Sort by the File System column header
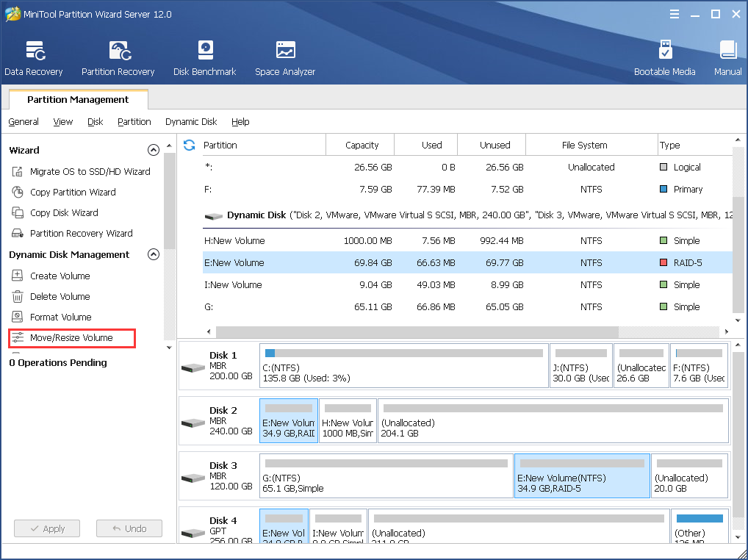The image size is (748, 560). [591, 145]
